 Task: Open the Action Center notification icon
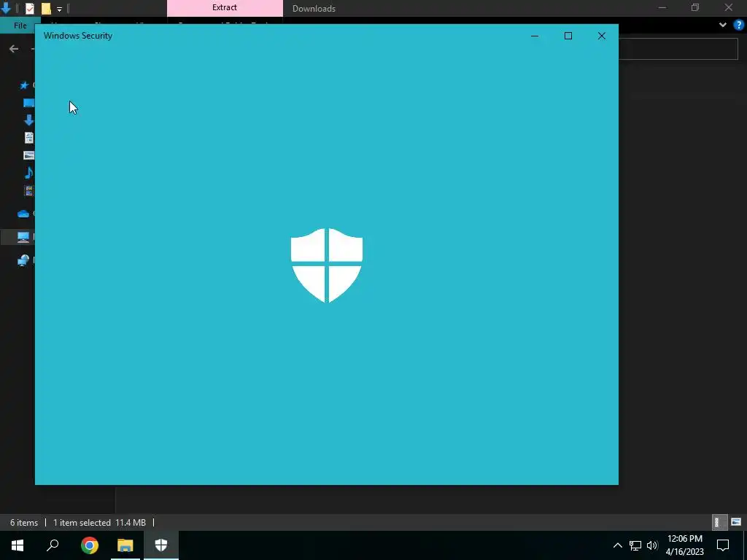pyautogui.click(x=723, y=545)
